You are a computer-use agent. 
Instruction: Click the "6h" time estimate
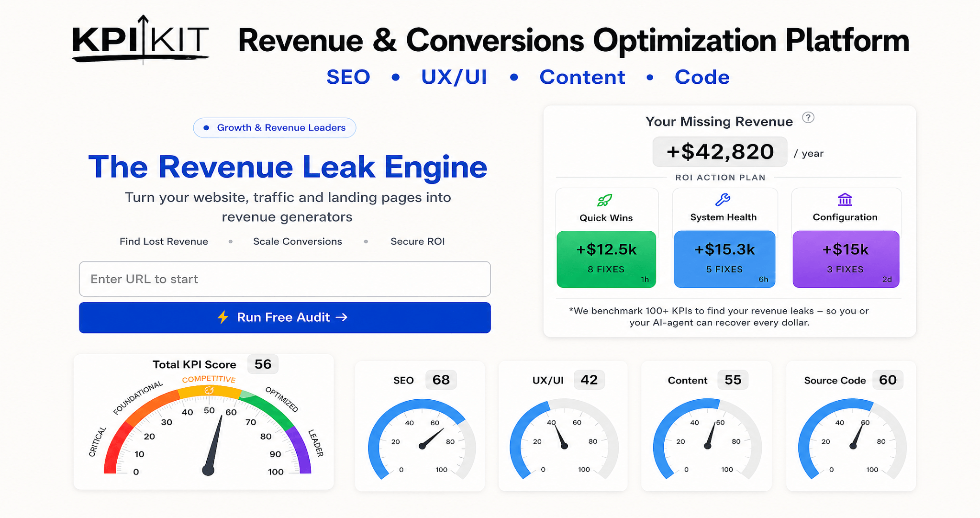click(x=764, y=280)
